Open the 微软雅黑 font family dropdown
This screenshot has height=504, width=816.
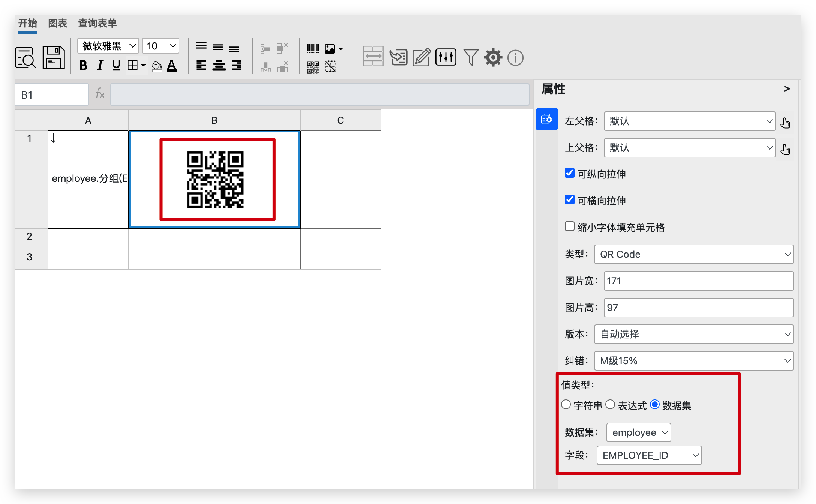(x=108, y=46)
